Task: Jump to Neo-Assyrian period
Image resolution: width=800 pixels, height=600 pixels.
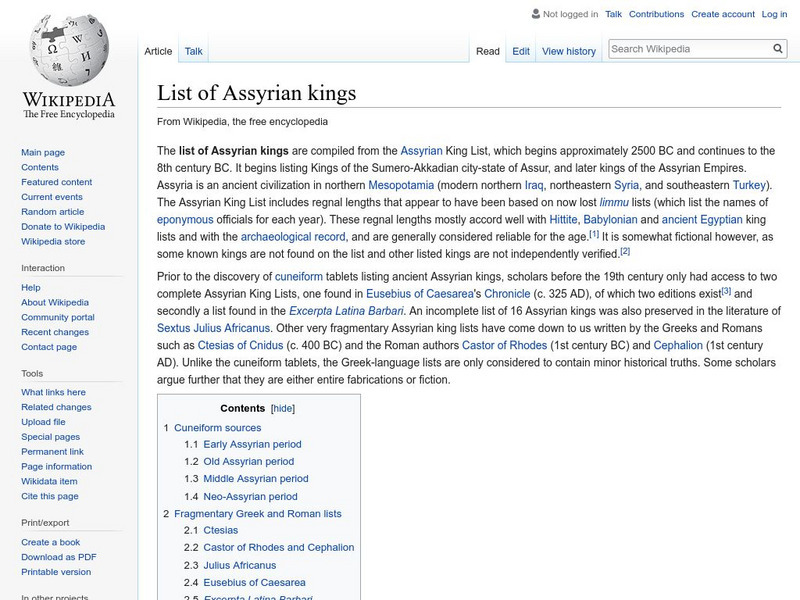Action: (x=250, y=496)
